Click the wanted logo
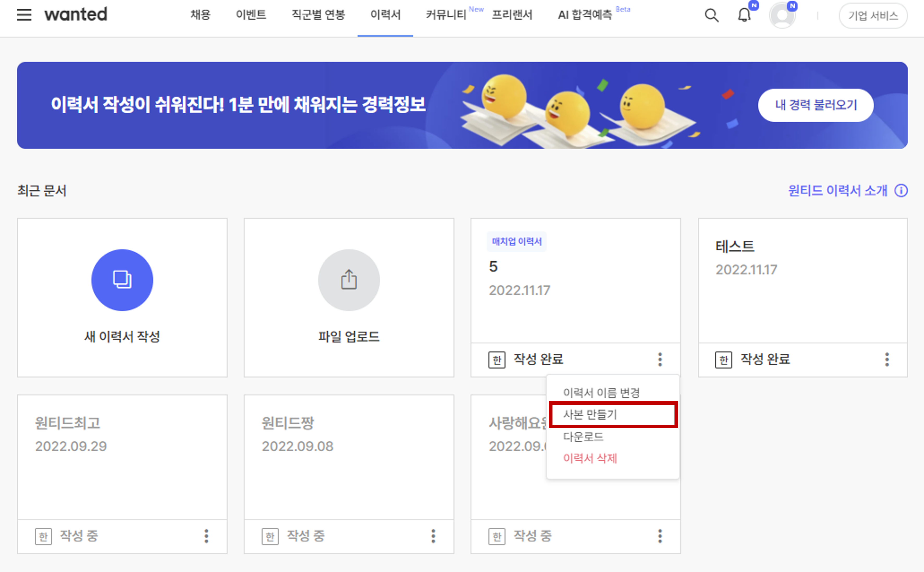The height and width of the screenshot is (572, 924). (x=76, y=14)
